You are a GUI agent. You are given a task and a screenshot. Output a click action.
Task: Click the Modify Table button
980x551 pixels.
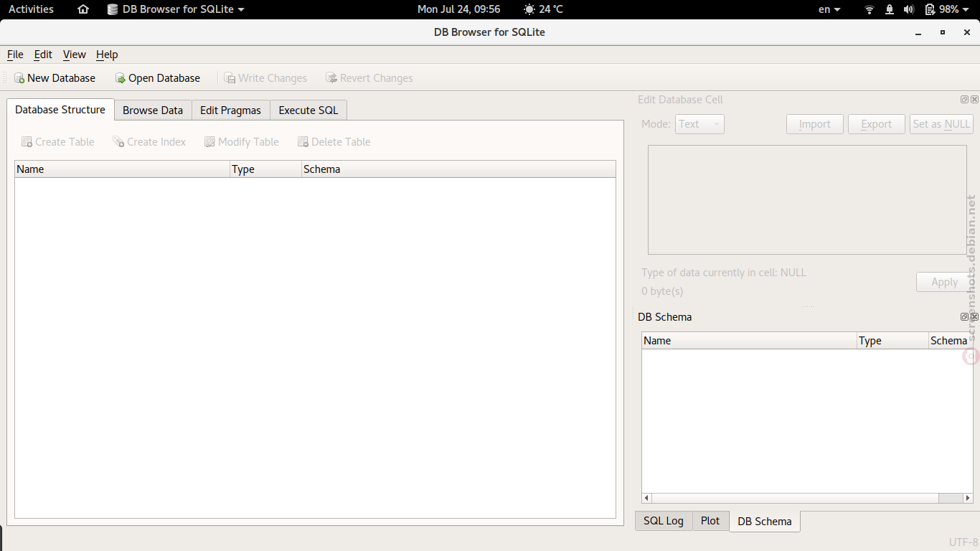tap(242, 142)
